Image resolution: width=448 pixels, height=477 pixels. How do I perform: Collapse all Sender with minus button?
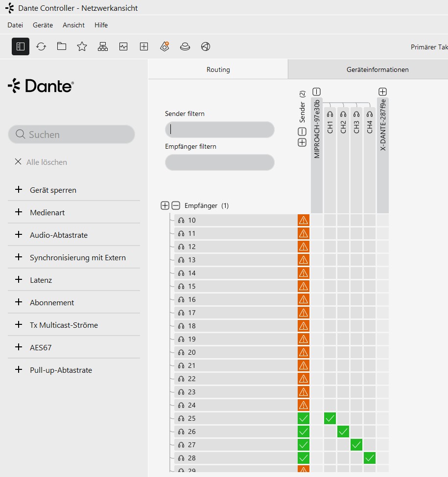[302, 132]
